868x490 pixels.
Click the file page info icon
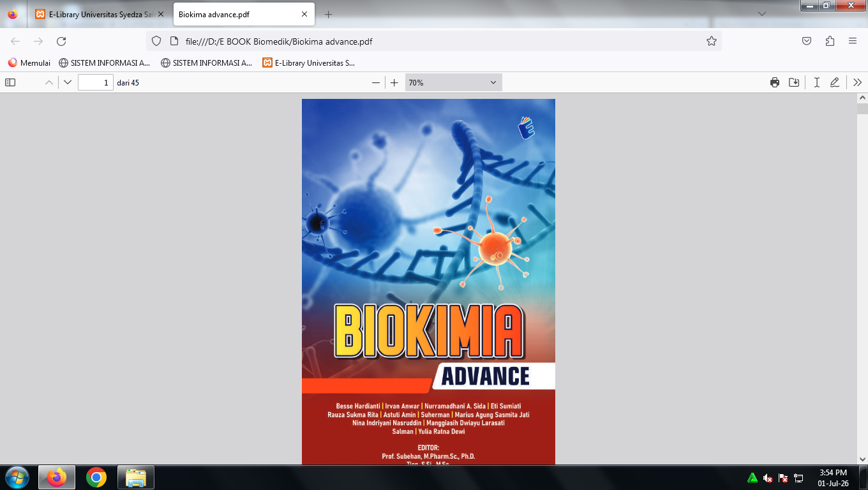[173, 41]
